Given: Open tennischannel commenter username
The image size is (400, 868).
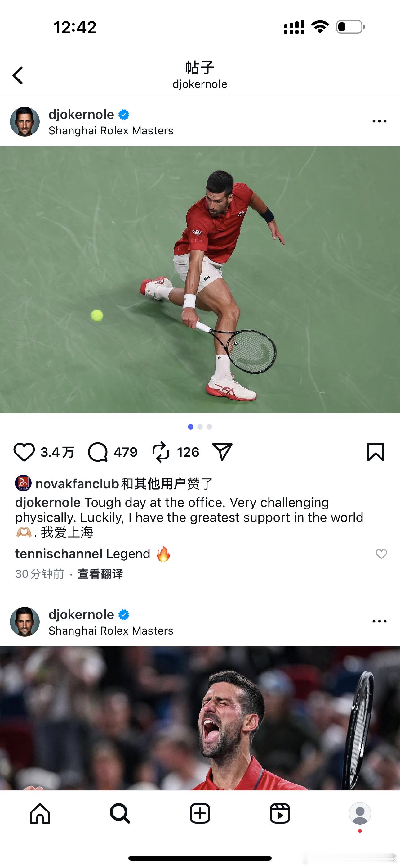Looking at the screenshot, I should click(59, 554).
